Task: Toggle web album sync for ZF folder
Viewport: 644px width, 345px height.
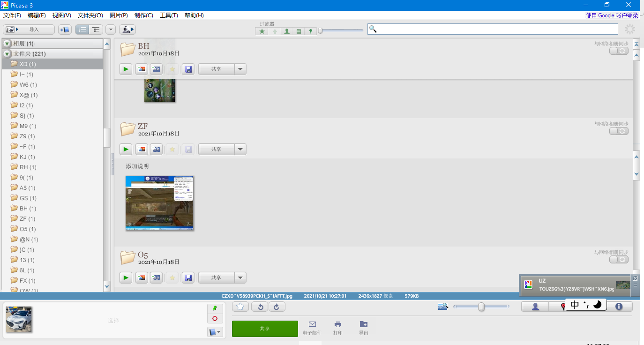Action: coord(619,131)
